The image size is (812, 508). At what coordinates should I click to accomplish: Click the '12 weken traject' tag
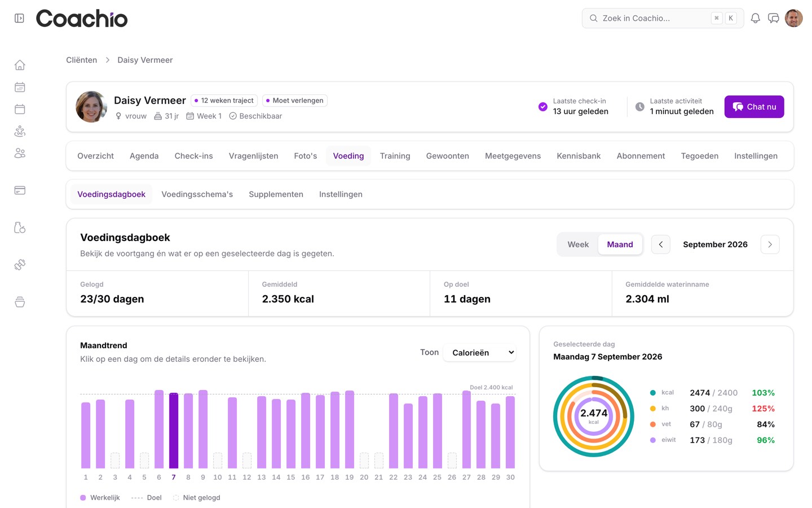224,100
